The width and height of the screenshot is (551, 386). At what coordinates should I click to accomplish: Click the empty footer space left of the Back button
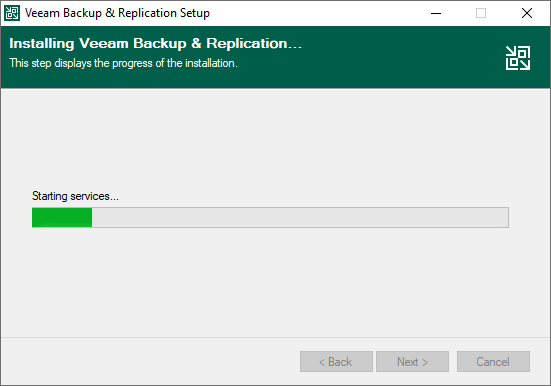(150, 361)
